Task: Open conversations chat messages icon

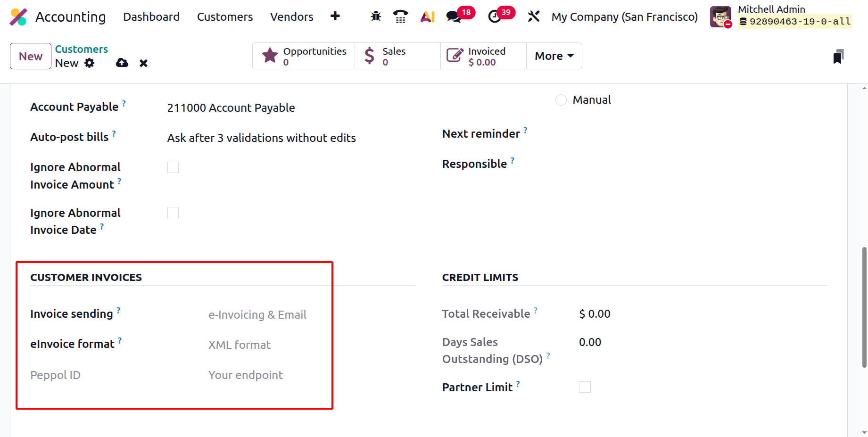Action: pos(454,16)
